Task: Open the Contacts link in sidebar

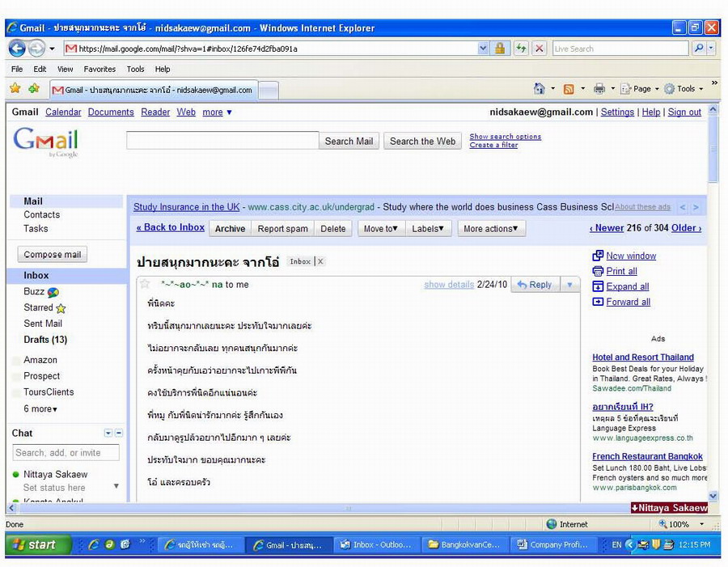Action: click(42, 214)
